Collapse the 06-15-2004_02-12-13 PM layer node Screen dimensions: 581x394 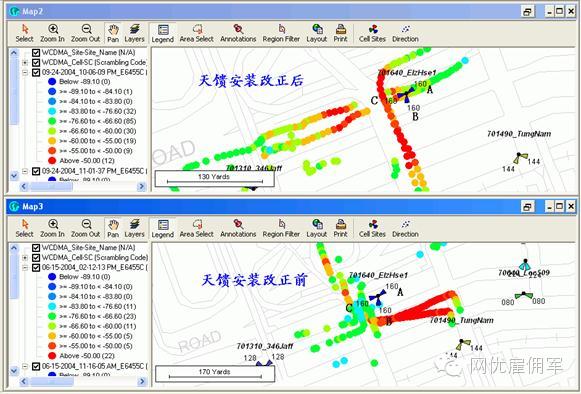(25, 268)
